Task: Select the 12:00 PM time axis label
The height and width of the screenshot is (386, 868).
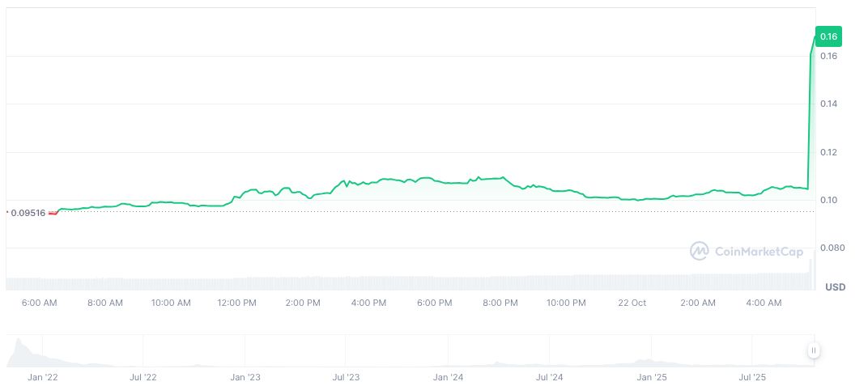Action: click(x=237, y=303)
